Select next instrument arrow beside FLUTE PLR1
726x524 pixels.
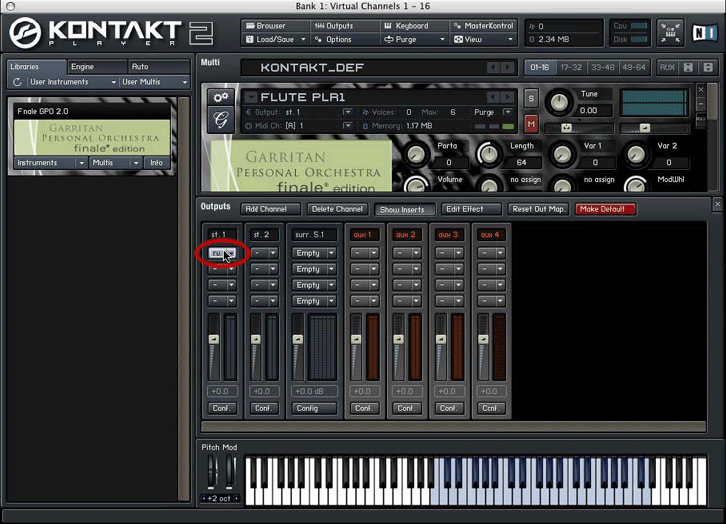(x=508, y=97)
